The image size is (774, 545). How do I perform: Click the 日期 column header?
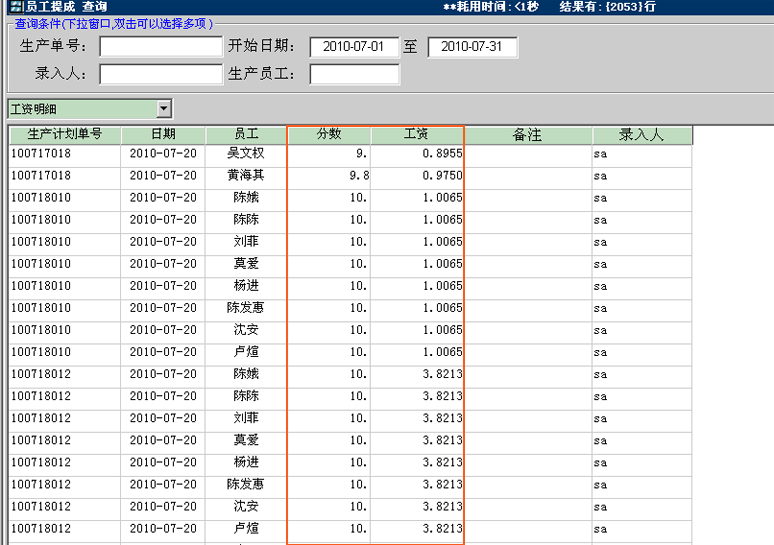[x=163, y=135]
